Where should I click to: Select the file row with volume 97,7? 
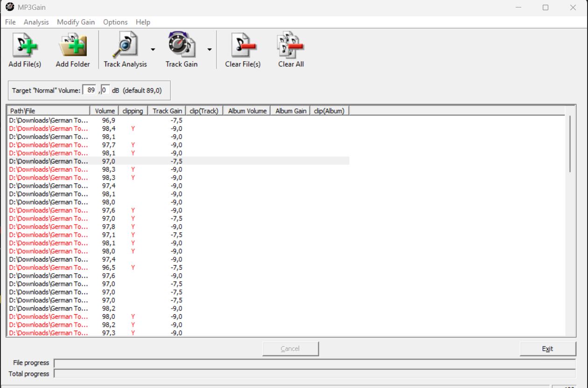point(178,145)
